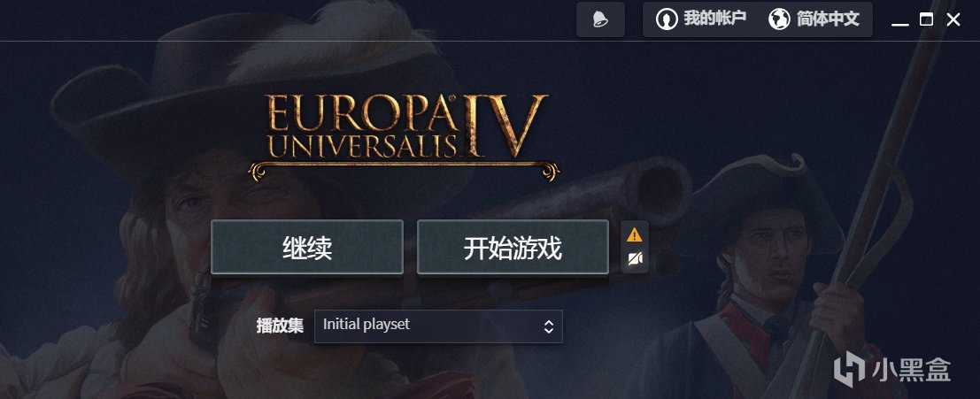The image size is (980, 399).
Task: Click the account profile silhouette icon
Action: [667, 19]
